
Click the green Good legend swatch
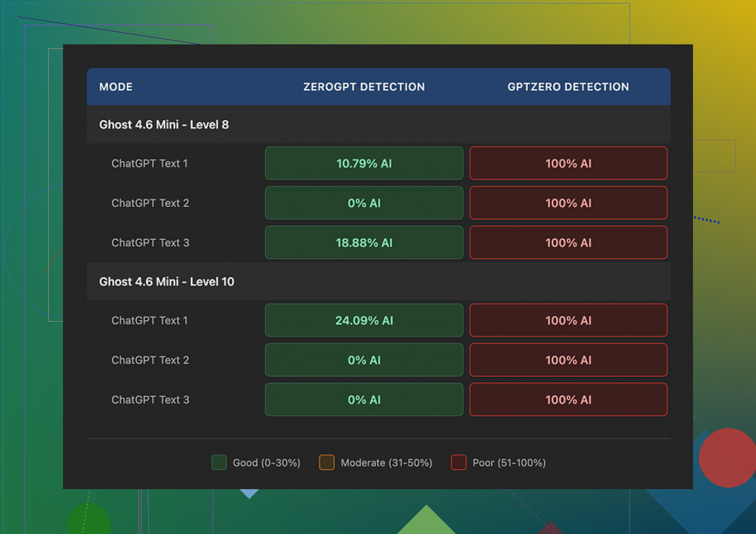[219, 463]
